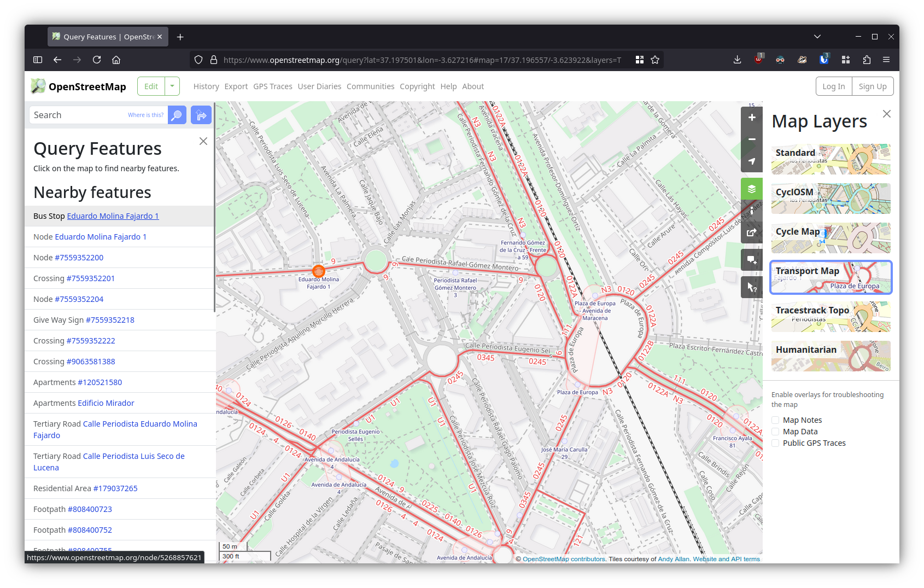Open Firefox application menu
The width and height of the screenshot is (924, 588).
tap(886, 60)
